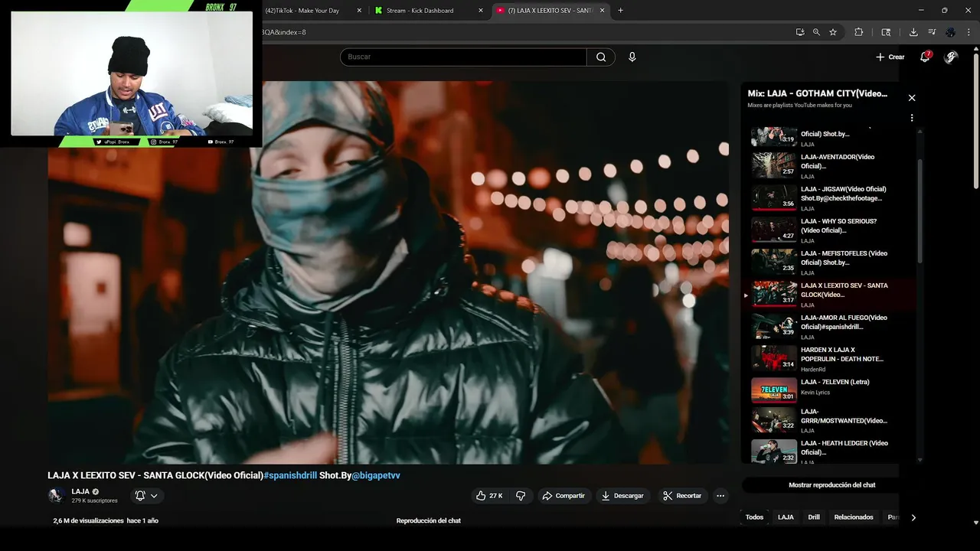Select the Todos filter chip
This screenshot has height=551, width=980.
tap(755, 517)
